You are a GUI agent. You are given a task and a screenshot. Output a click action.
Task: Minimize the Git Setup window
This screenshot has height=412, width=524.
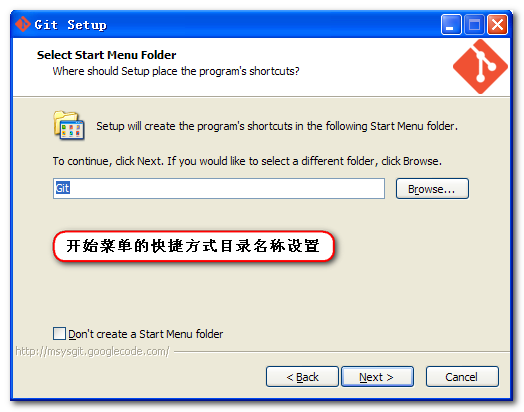coord(451,24)
